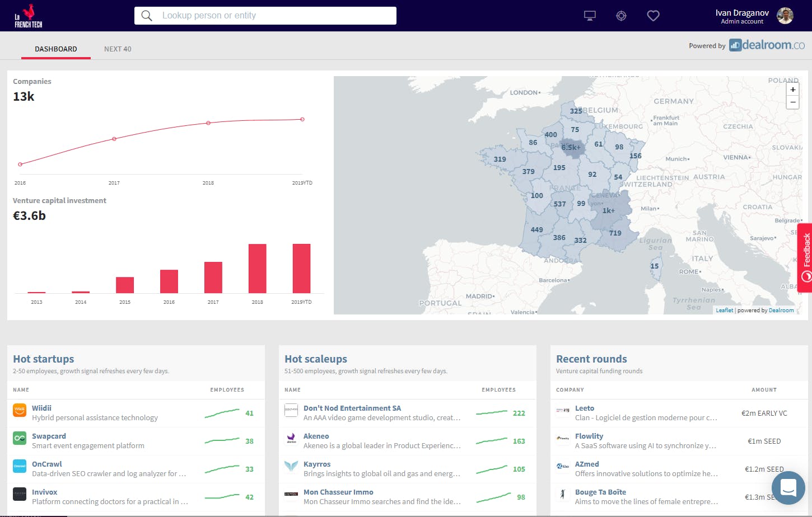This screenshot has height=517, width=812.
Task: Click the heart favorites icon
Action: pyautogui.click(x=653, y=15)
